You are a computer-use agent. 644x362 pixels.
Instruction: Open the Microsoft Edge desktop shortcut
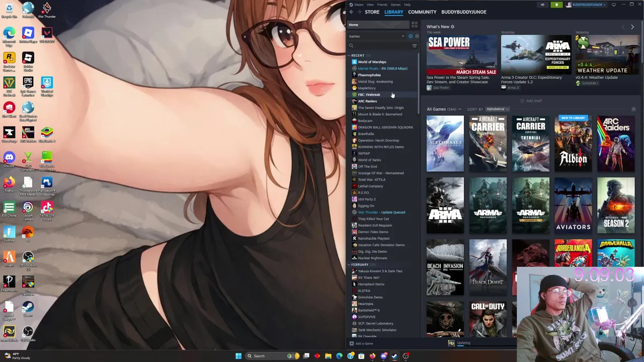(x=9, y=36)
